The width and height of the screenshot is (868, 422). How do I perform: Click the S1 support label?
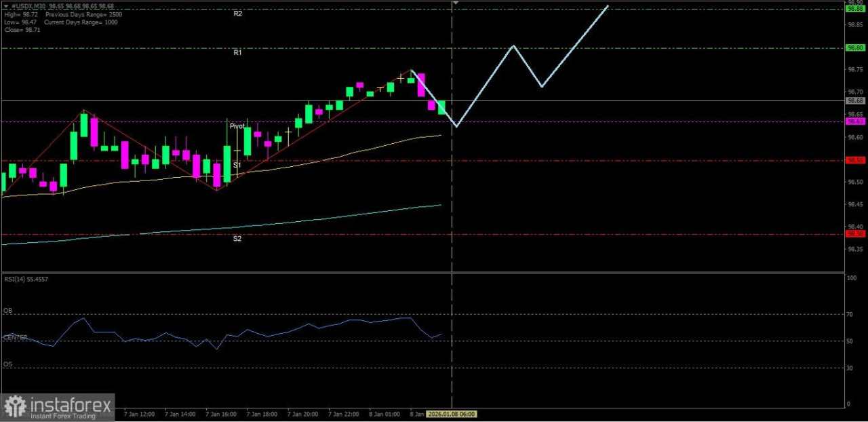[237, 165]
